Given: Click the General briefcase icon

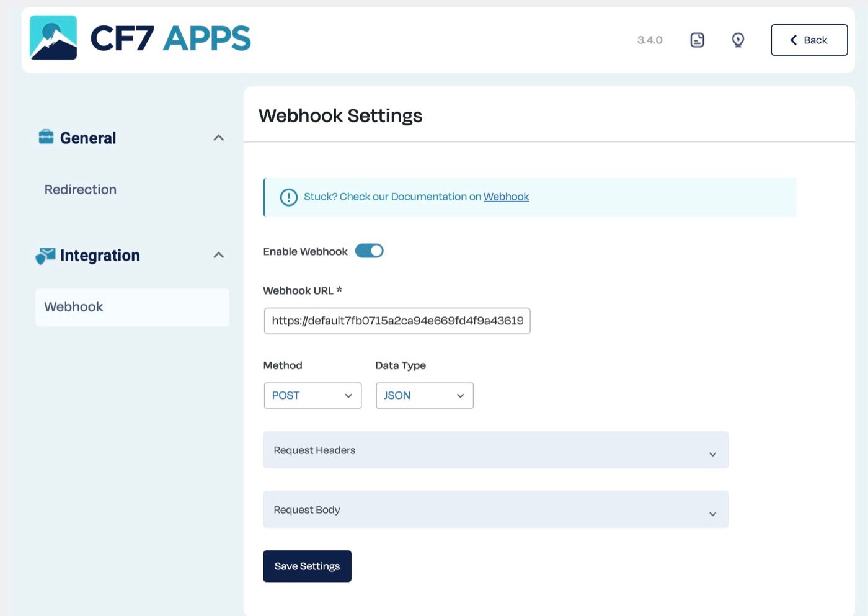Looking at the screenshot, I should (x=46, y=136).
